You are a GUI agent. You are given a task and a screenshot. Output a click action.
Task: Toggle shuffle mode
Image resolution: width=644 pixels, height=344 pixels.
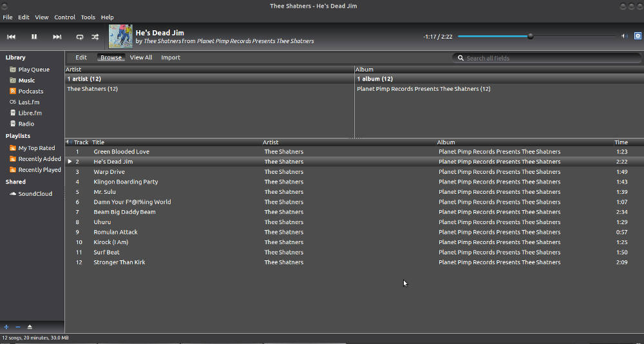tap(95, 37)
